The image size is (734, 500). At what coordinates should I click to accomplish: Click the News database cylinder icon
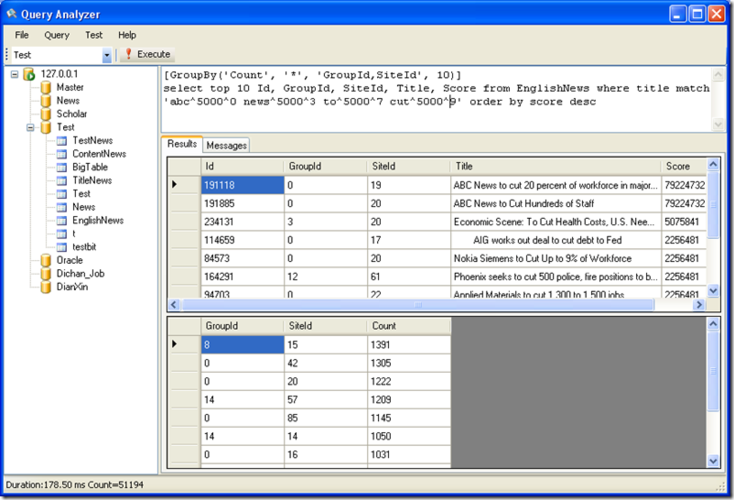pos(46,101)
